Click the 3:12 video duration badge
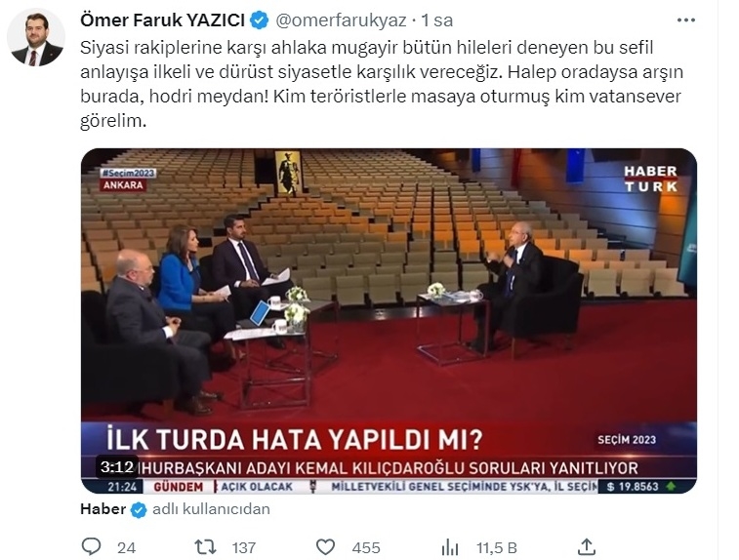The height and width of the screenshot is (560, 739). 117,466
